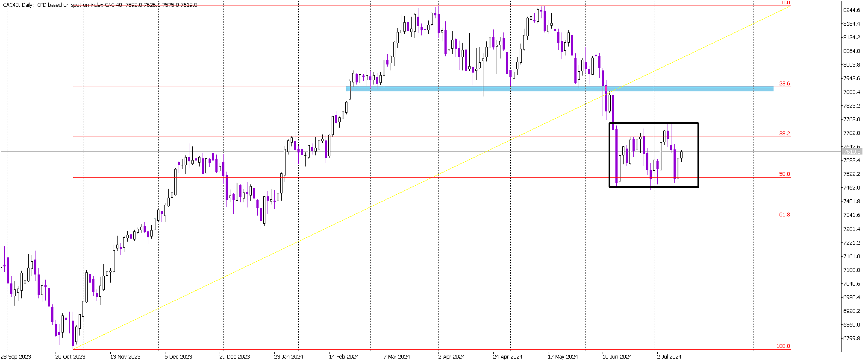Image resolution: width=868 pixels, height=362 pixels.
Task: Click the 6980.4 price axis label
Action: coord(852,298)
